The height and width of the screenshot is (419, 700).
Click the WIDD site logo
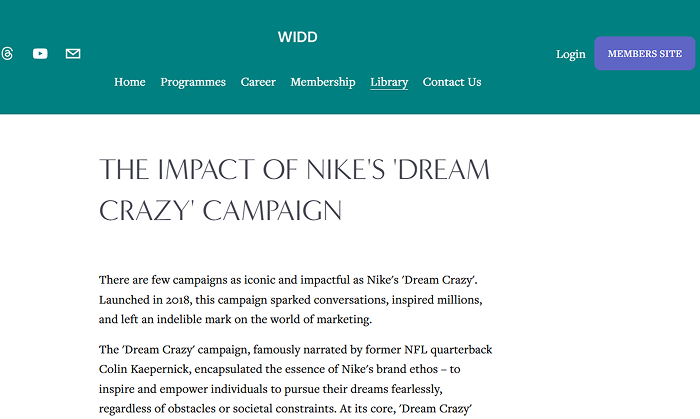(297, 38)
